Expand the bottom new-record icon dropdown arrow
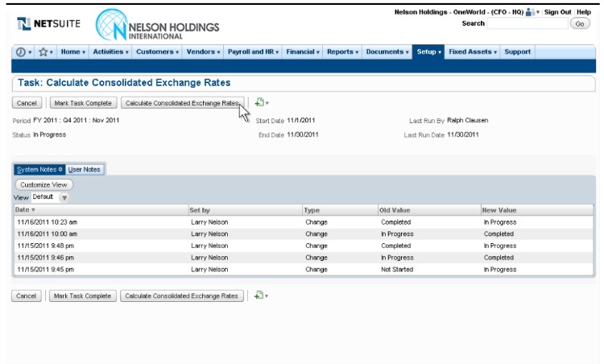604x364 pixels. tap(267, 296)
